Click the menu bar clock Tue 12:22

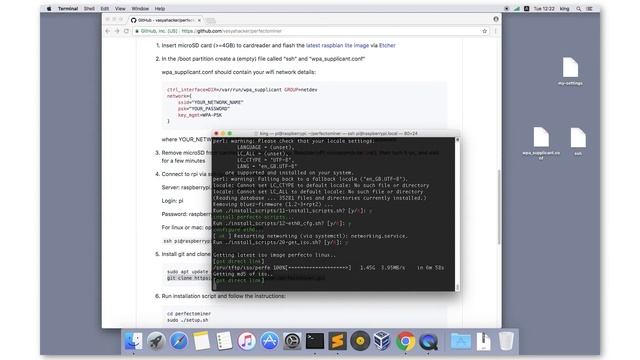[544, 8]
